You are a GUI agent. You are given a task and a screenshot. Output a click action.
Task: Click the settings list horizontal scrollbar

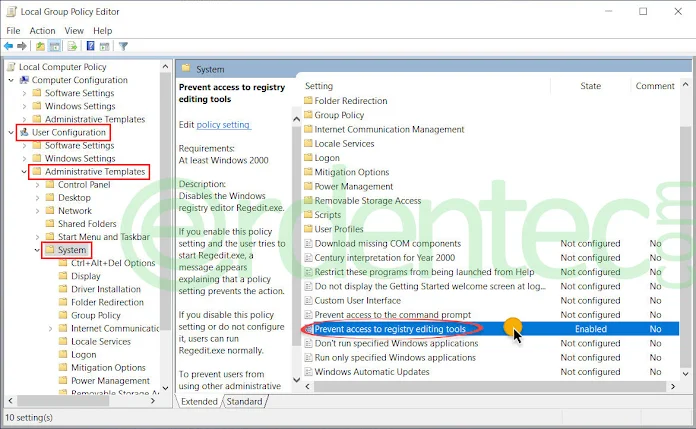click(x=490, y=386)
